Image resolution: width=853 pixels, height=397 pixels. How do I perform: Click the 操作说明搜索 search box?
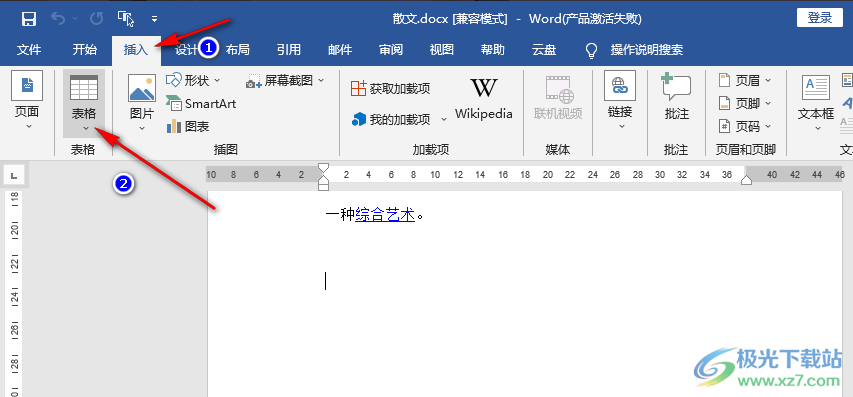point(647,50)
